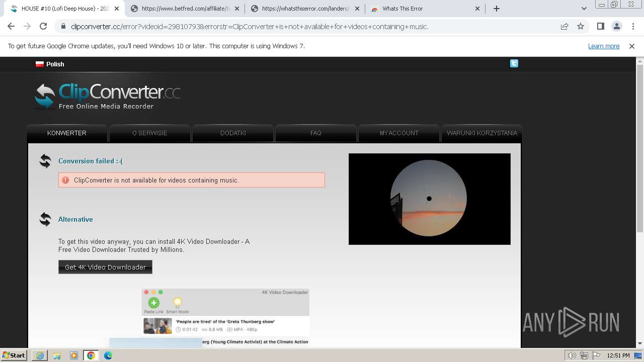This screenshot has width=644, height=362.
Task: Click the Chrome taskbar icon
Action: 91,355
